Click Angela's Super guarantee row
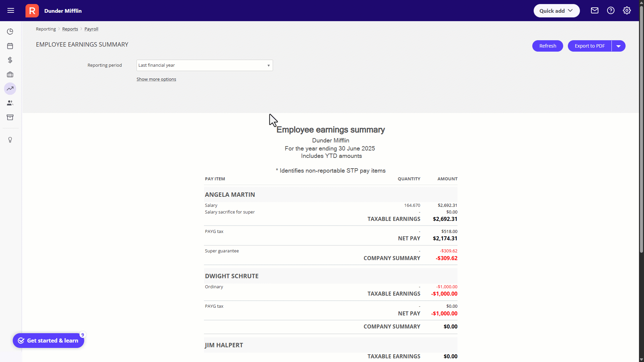 click(331, 251)
